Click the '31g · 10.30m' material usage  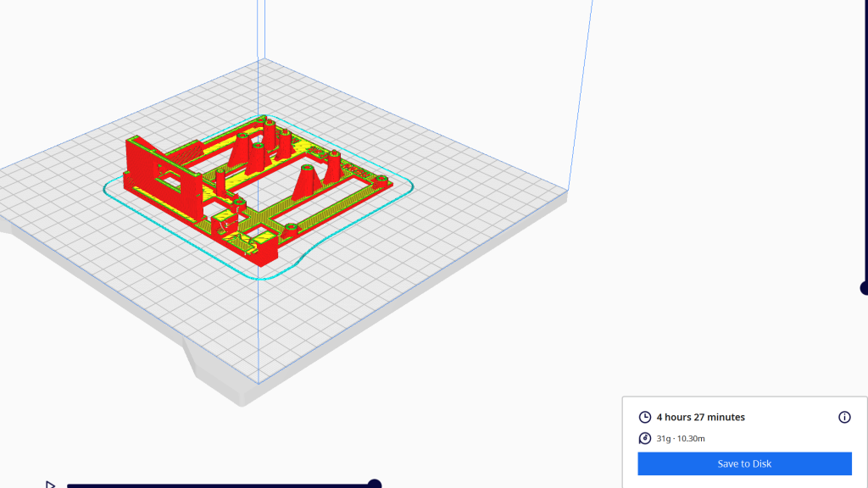tap(681, 438)
